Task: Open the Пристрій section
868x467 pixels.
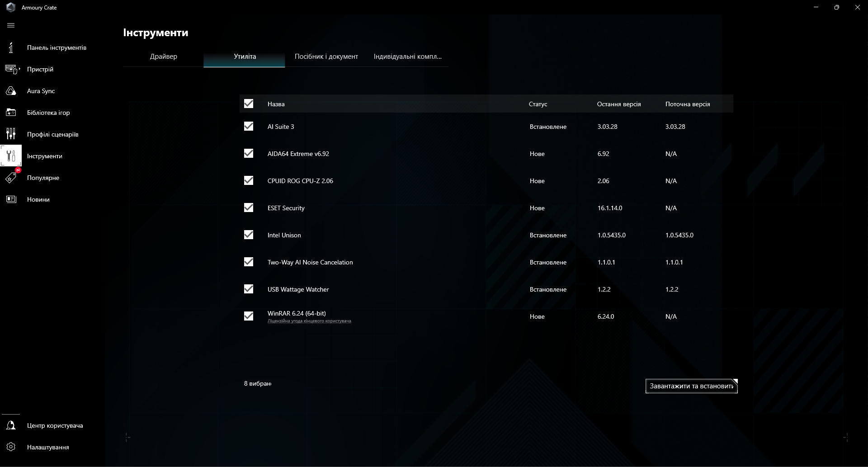Action: coord(40,69)
